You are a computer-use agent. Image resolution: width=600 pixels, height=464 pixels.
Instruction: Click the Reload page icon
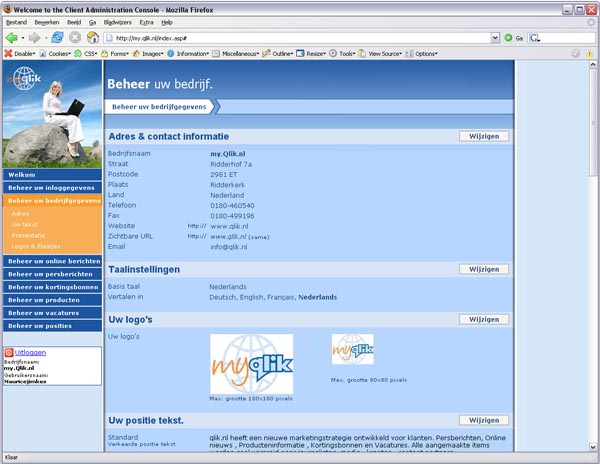point(58,37)
